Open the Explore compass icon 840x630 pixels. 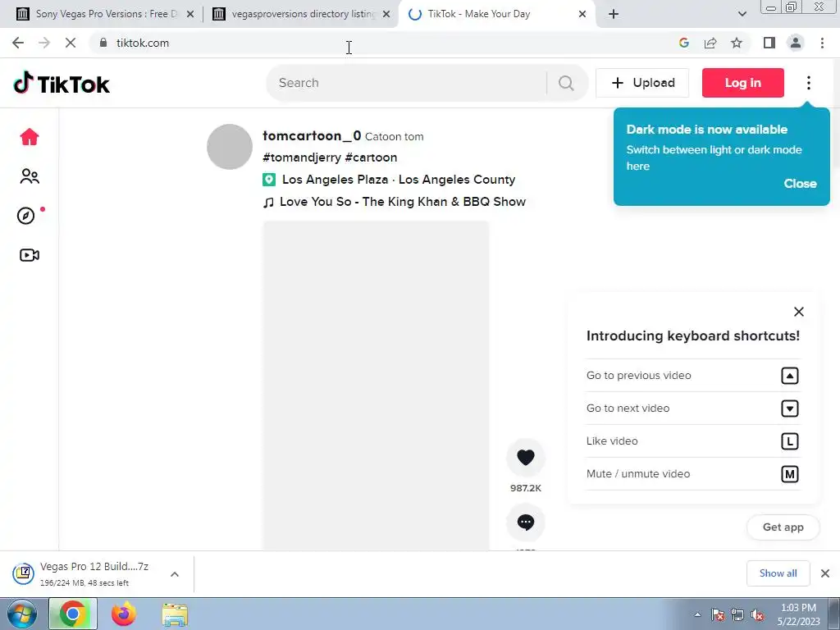pos(26,216)
